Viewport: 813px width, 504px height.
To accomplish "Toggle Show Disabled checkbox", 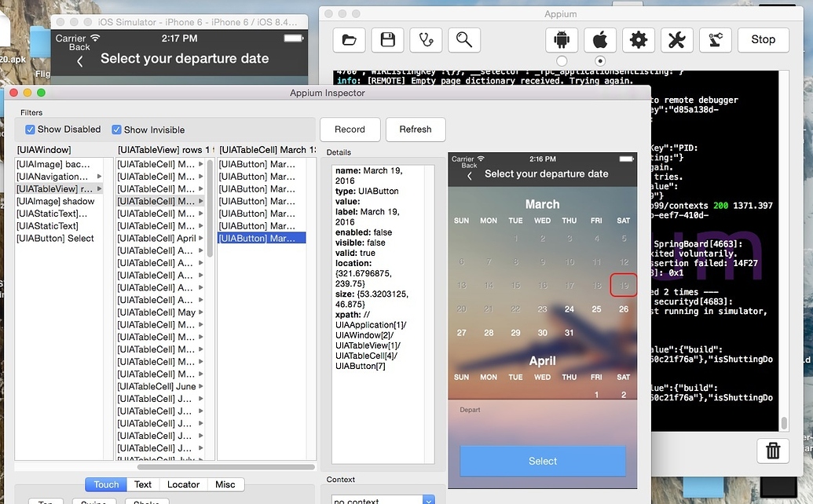I will click(30, 130).
